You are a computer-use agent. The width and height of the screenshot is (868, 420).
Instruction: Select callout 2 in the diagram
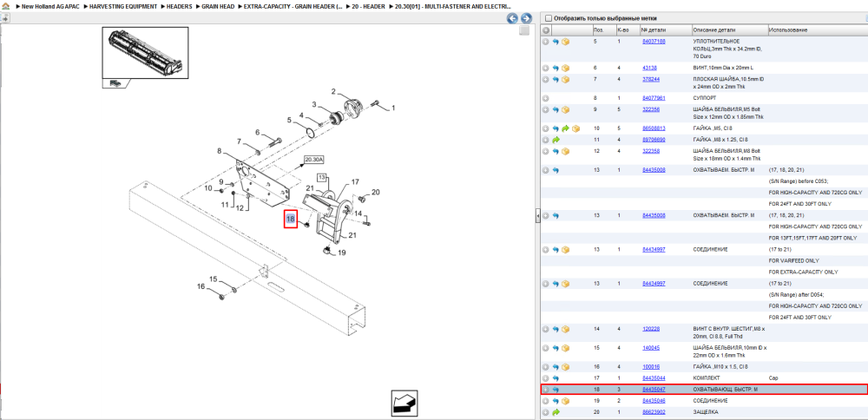(x=334, y=92)
